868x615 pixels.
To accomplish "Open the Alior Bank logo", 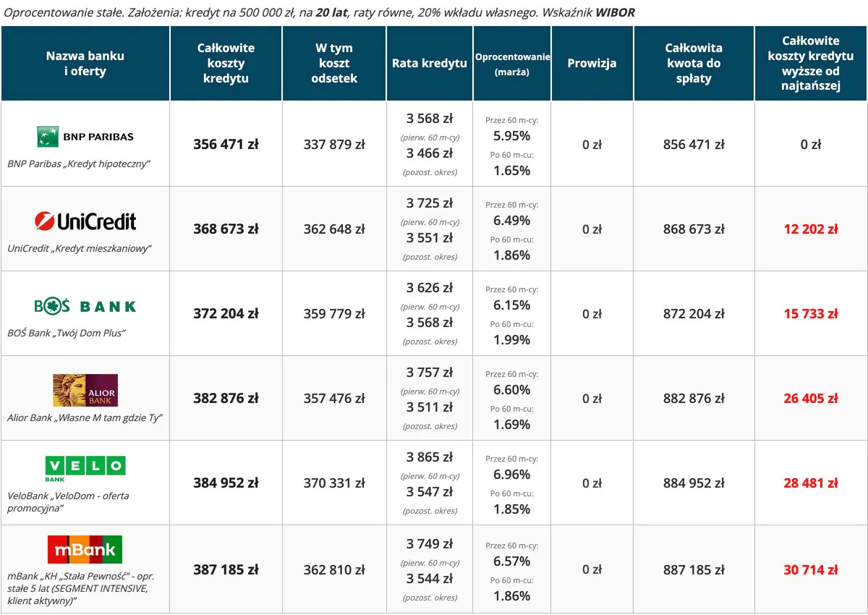I will point(85,391).
